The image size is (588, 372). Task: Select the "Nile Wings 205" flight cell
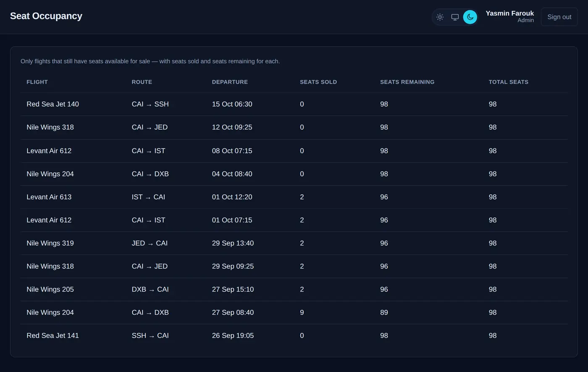coord(50,289)
